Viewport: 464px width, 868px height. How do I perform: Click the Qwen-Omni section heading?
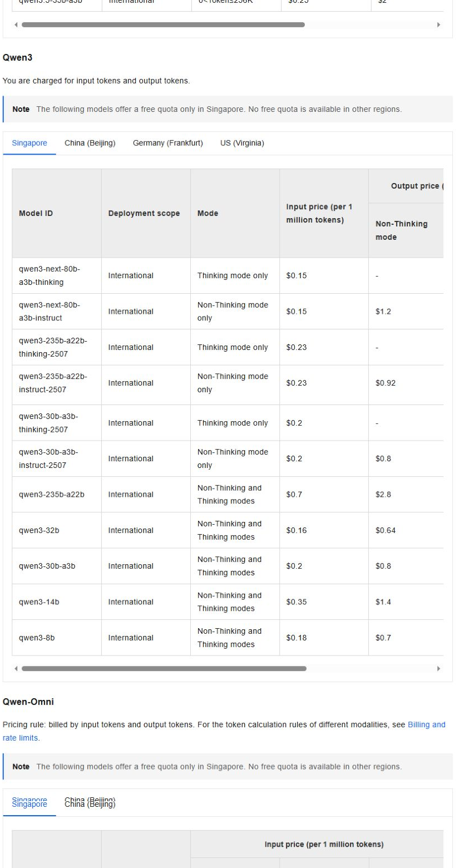(x=28, y=702)
